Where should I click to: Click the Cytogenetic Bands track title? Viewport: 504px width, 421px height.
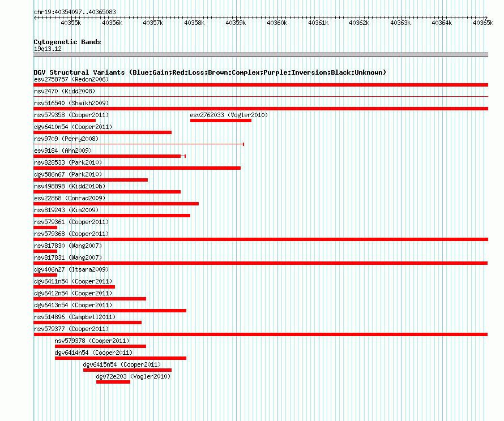coord(67,42)
